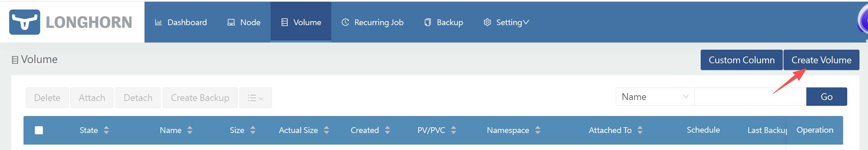868x150 pixels.
Task: Sort by the Created column arrows
Action: [387, 130]
